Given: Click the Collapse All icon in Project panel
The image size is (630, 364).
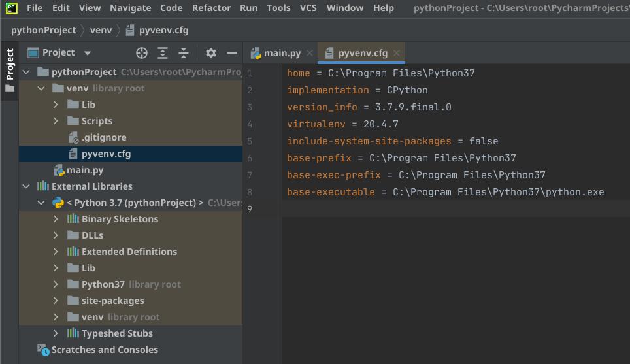Looking at the screenshot, I should (x=184, y=53).
